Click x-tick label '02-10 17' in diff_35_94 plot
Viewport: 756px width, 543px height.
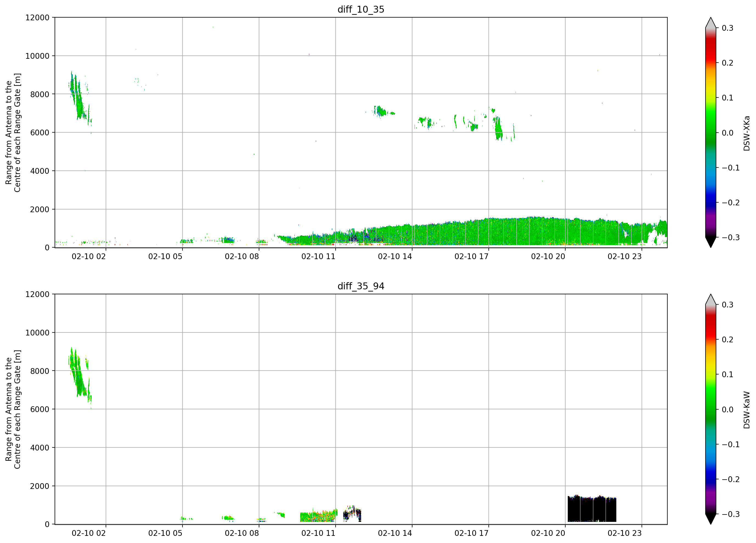(x=472, y=533)
